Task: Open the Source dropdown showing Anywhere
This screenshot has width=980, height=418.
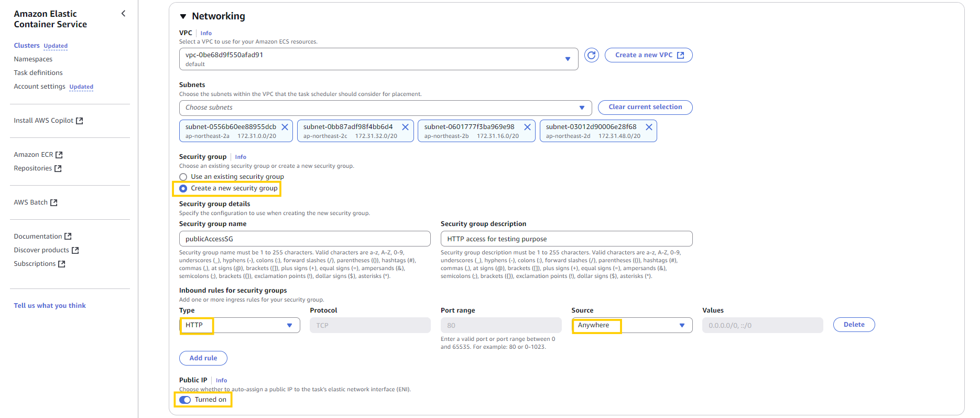Action: tap(632, 325)
